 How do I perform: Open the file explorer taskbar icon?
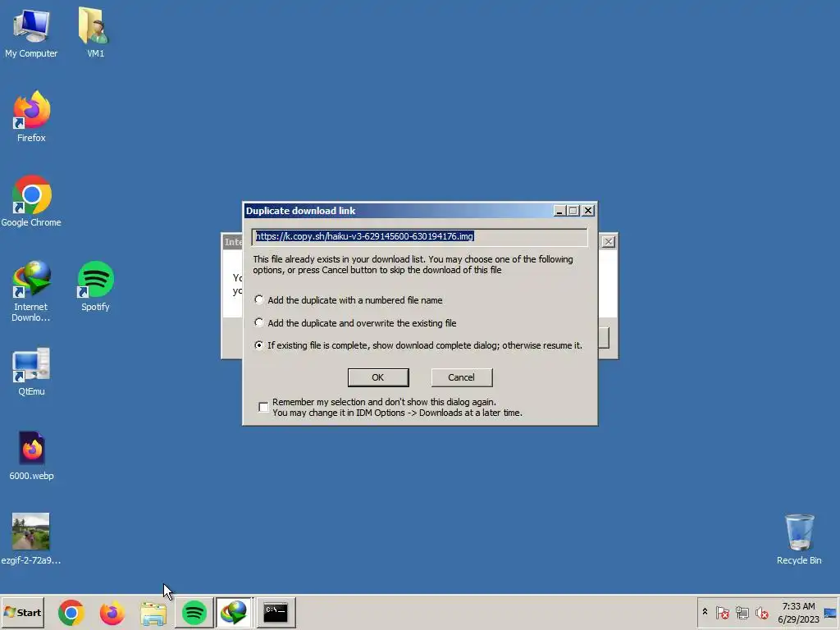tap(153, 612)
